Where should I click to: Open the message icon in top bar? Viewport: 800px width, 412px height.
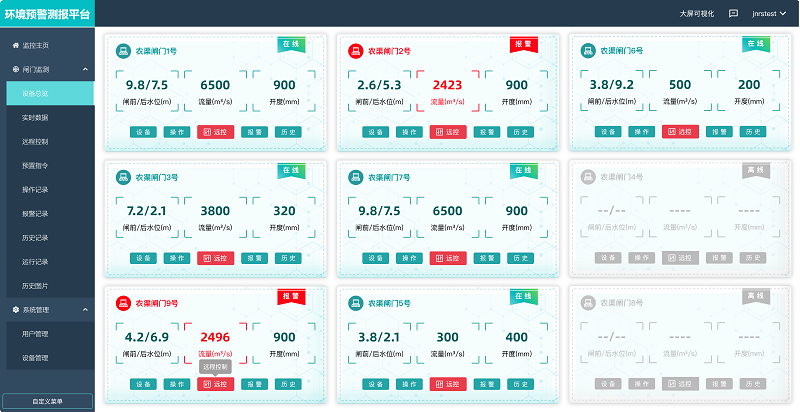pyautogui.click(x=733, y=13)
